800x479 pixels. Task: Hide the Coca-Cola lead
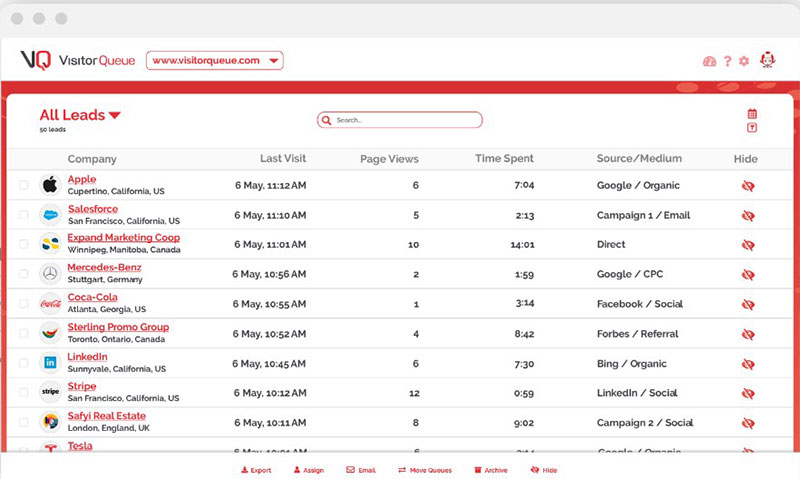click(748, 305)
